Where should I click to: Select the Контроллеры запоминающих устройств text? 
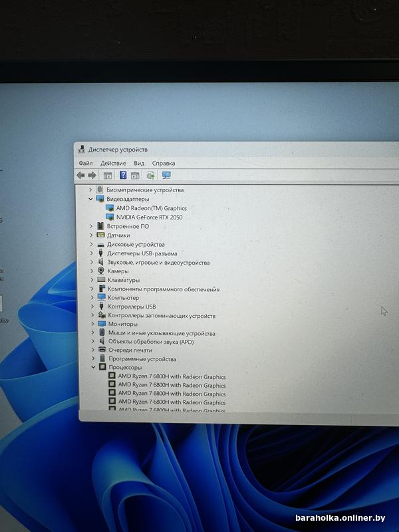pos(162,315)
